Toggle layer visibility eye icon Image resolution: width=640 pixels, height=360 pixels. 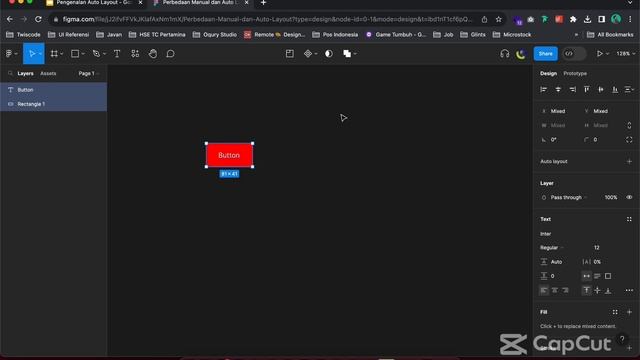point(629,197)
